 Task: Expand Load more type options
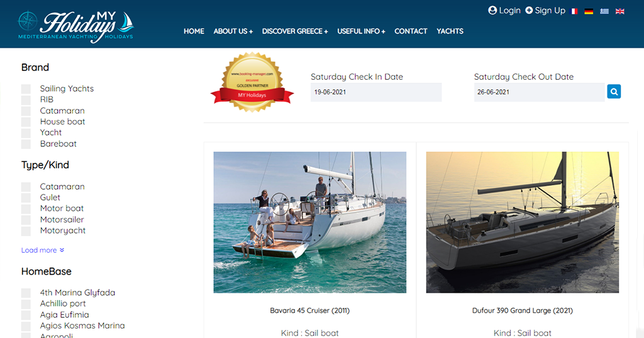43,250
